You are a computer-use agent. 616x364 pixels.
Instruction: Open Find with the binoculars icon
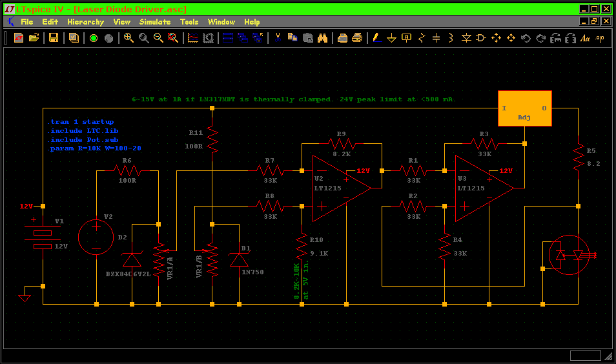(x=323, y=37)
